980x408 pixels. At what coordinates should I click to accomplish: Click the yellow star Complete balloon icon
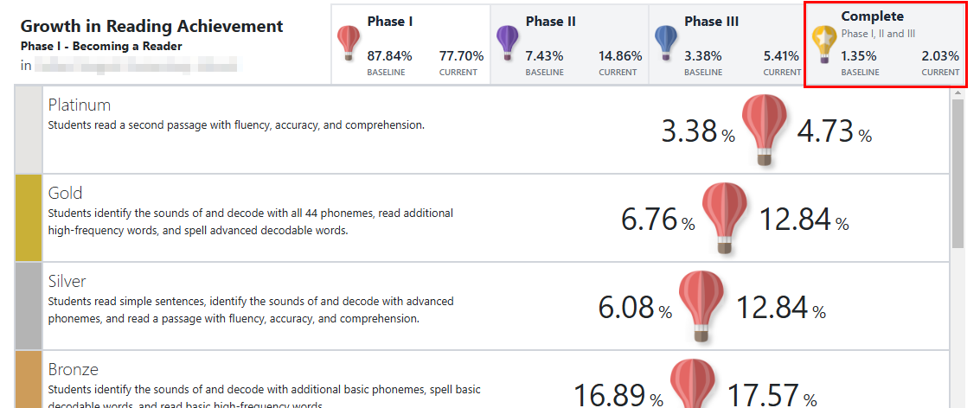coord(823,44)
